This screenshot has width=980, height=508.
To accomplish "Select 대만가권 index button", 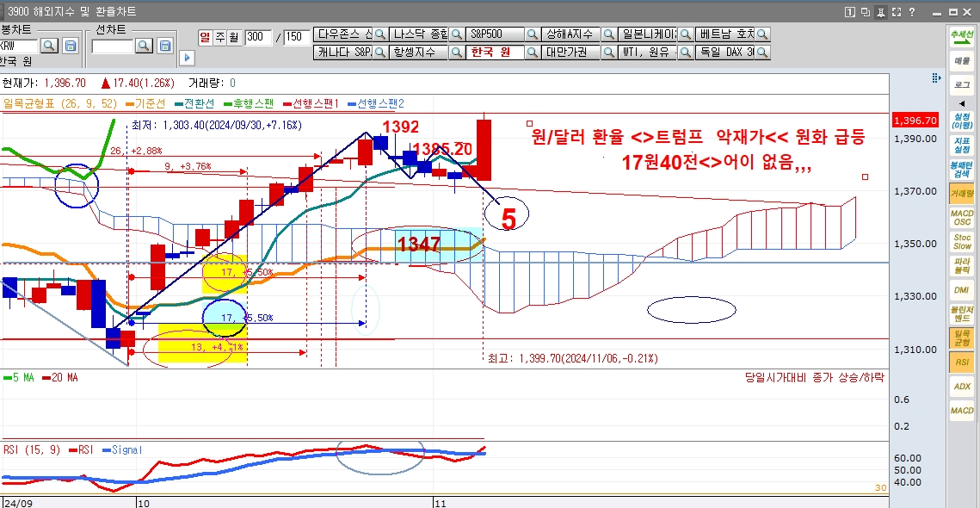I will (x=572, y=53).
